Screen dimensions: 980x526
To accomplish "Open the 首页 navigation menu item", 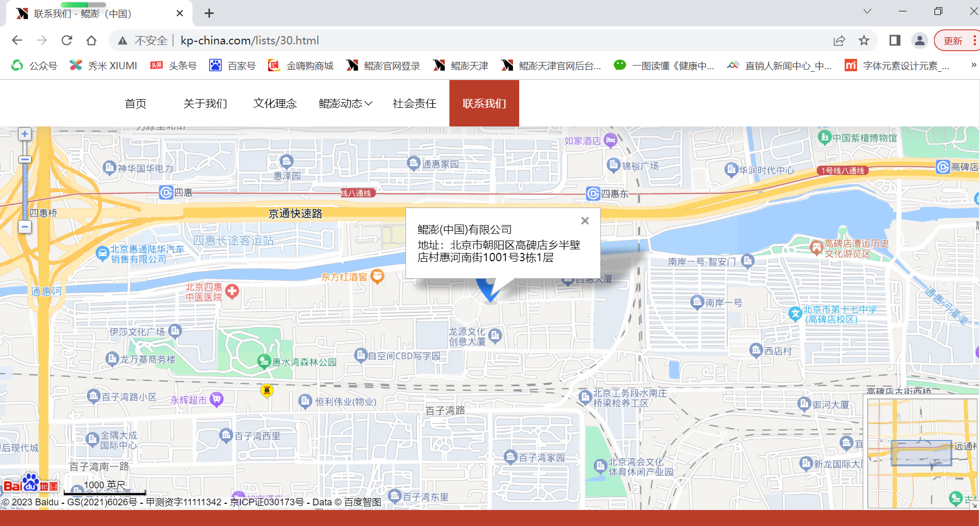I will coord(135,103).
